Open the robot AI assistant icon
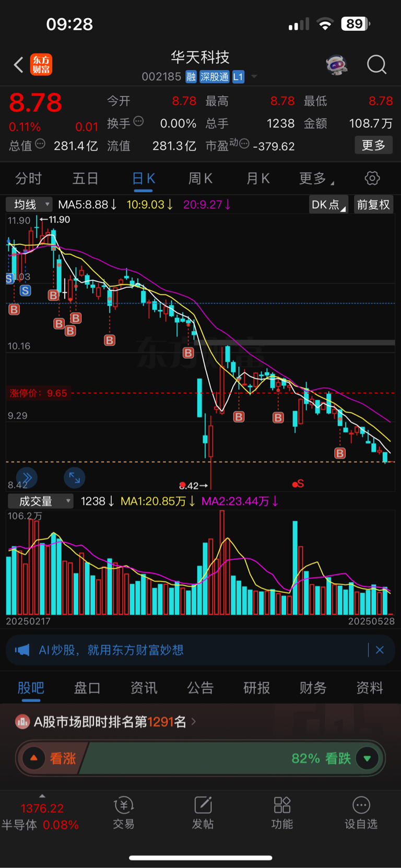 click(x=337, y=65)
